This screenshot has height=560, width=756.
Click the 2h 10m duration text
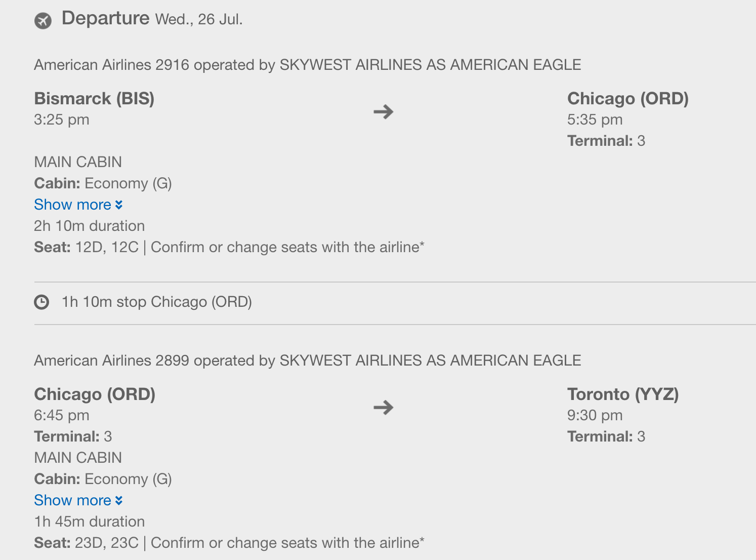pos(90,226)
